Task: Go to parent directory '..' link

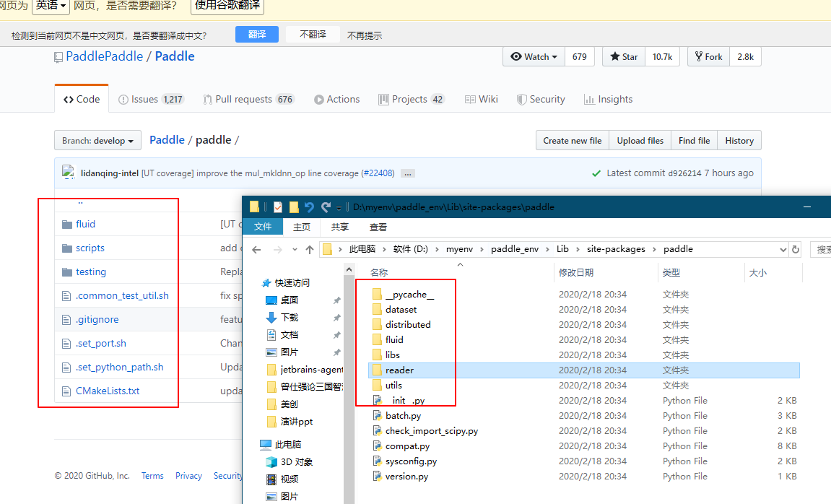Action: (81, 202)
